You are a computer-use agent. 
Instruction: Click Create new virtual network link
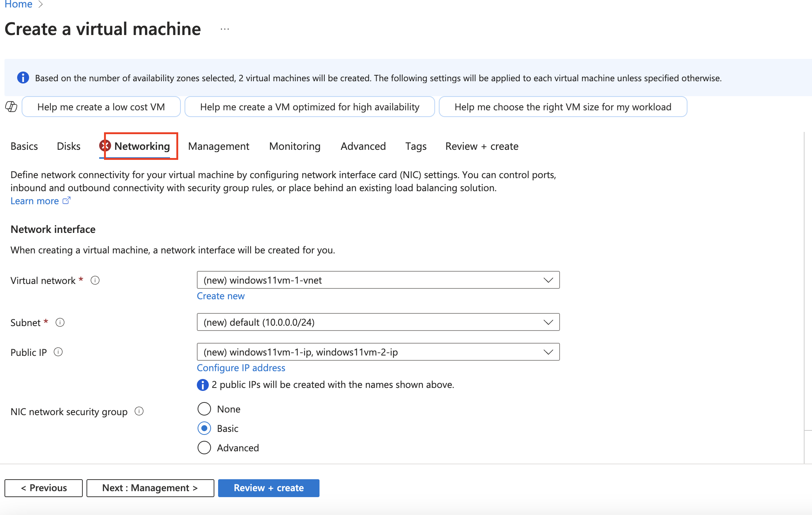[x=221, y=296]
